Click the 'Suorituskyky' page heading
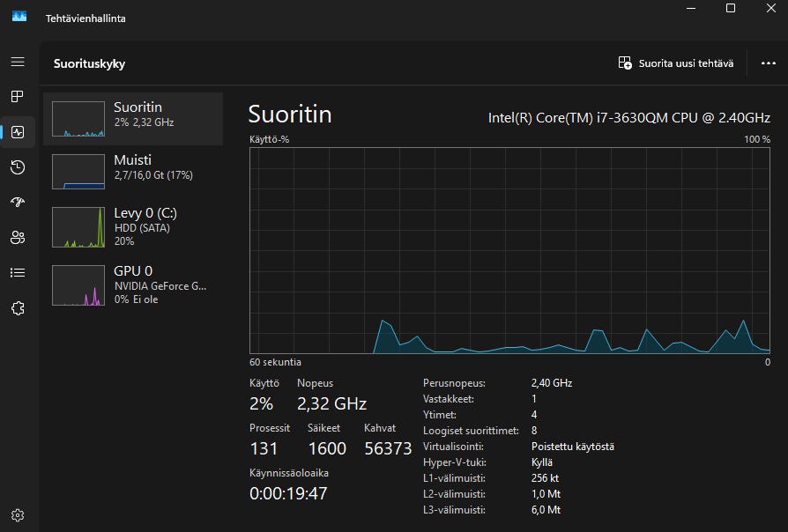Screen dimensions: 788x532 89,63
